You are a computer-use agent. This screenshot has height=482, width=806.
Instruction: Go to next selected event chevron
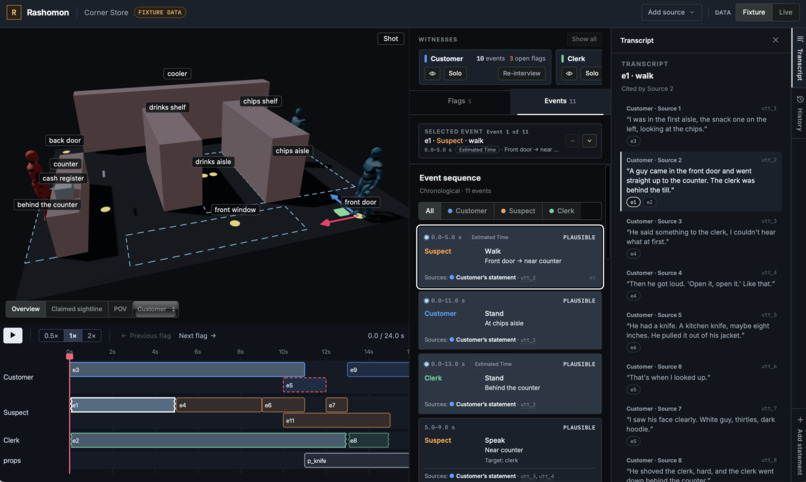click(589, 141)
